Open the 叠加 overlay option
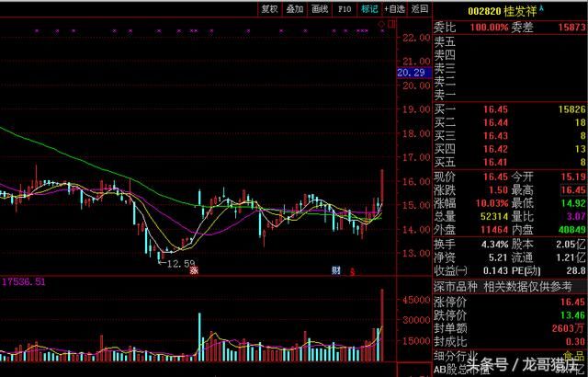Viewport: 588px width, 377px height. [x=294, y=8]
